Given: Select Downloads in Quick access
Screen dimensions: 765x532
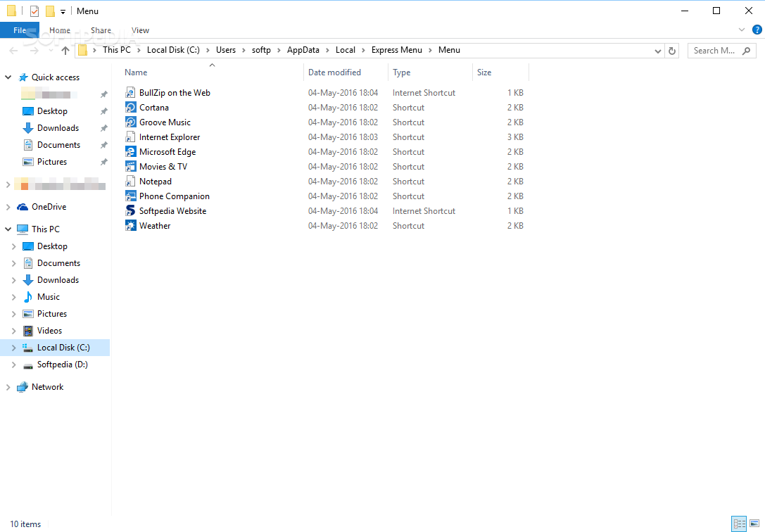Looking at the screenshot, I should point(58,128).
